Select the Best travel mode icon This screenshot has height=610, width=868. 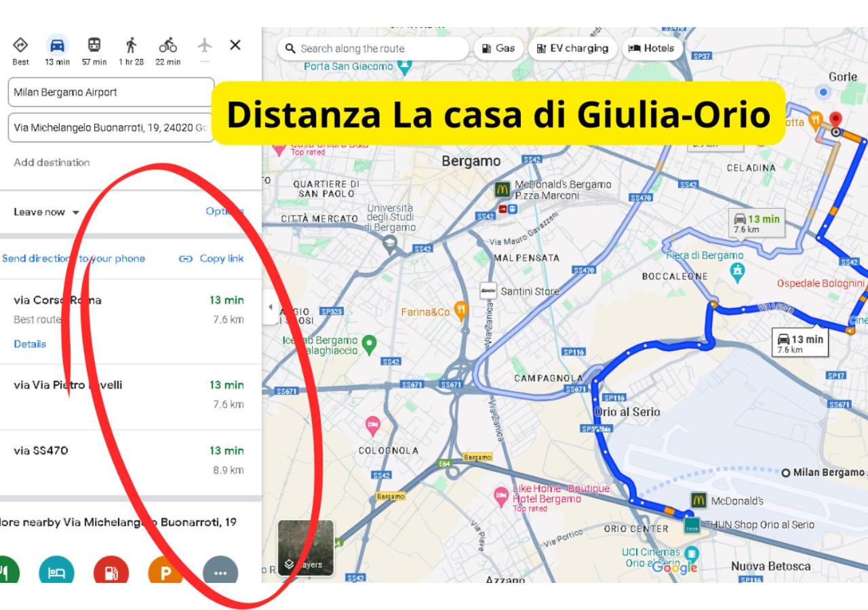pos(20,45)
